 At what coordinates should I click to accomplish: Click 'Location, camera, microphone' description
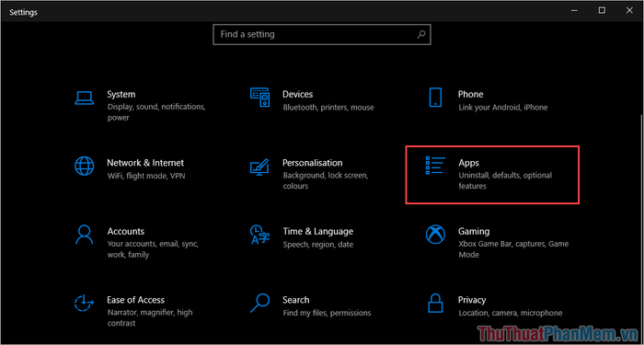click(x=510, y=313)
